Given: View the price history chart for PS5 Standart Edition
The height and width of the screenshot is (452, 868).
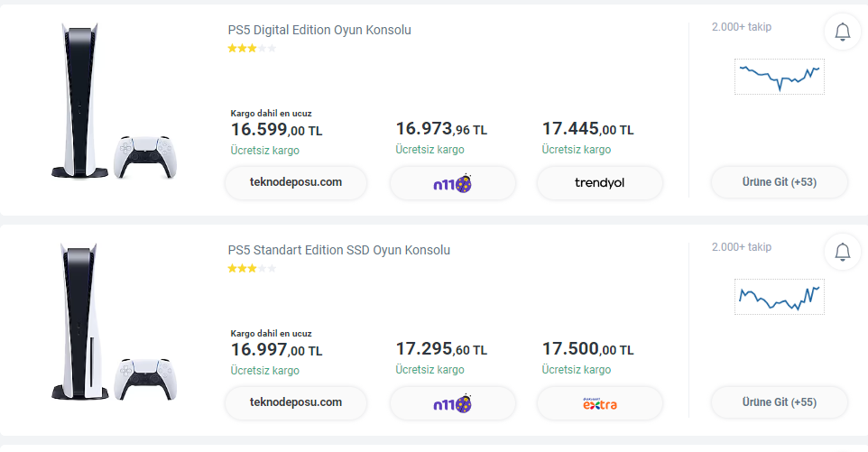Looking at the screenshot, I should (779, 296).
